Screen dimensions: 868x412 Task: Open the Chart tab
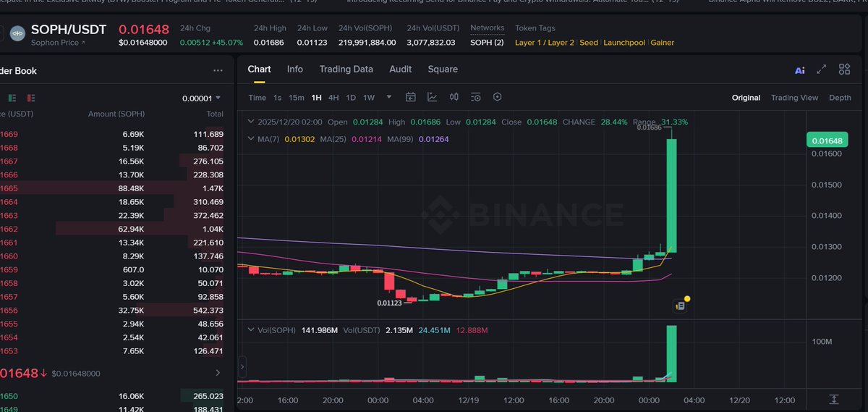pyautogui.click(x=259, y=70)
